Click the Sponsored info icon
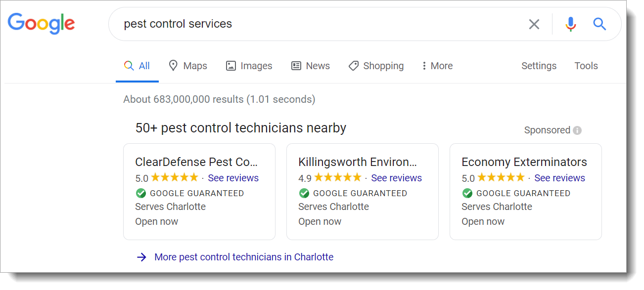Viewport: 644px width, 290px height. 577,130
